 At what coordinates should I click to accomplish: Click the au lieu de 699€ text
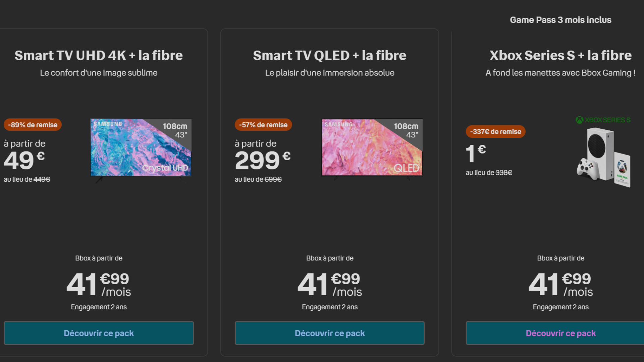pyautogui.click(x=258, y=179)
